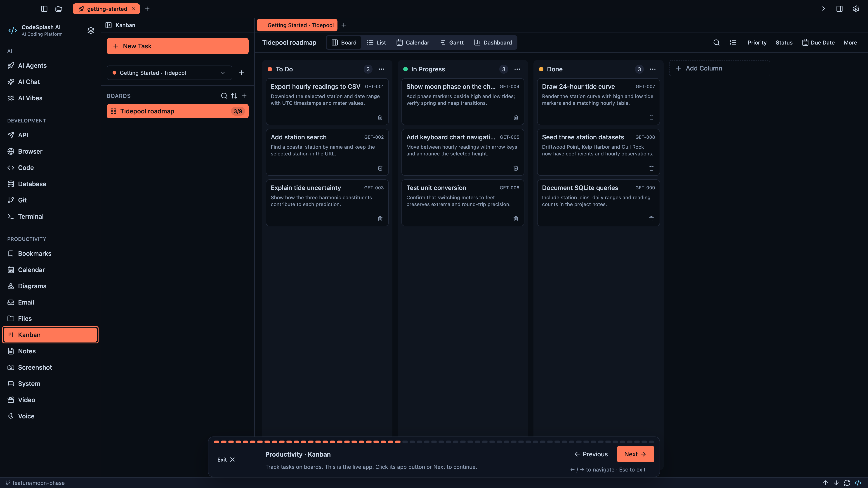
Task: Click the tour progress indicator bar
Action: point(434,441)
